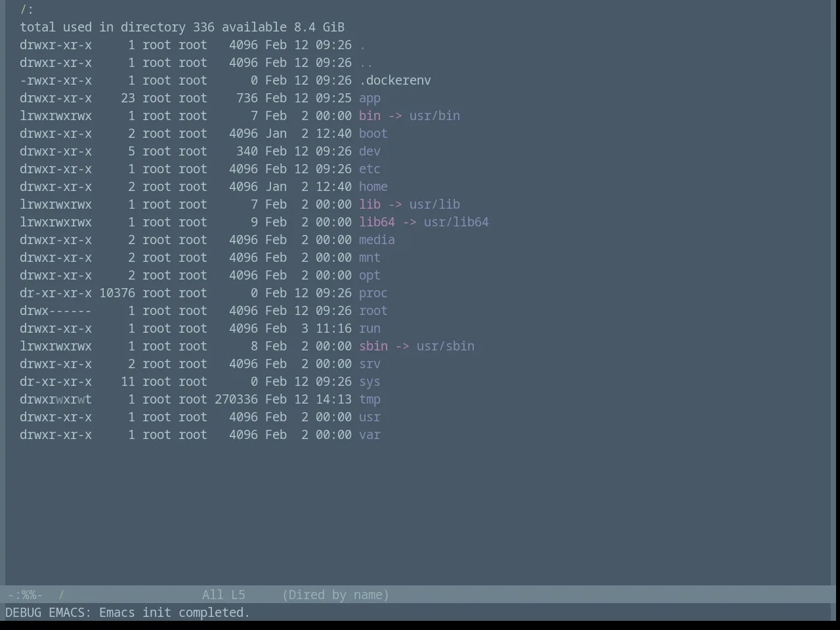The image size is (840, 630).
Task: Click the 14:13 timestamp of tmp
Action: [333, 400]
